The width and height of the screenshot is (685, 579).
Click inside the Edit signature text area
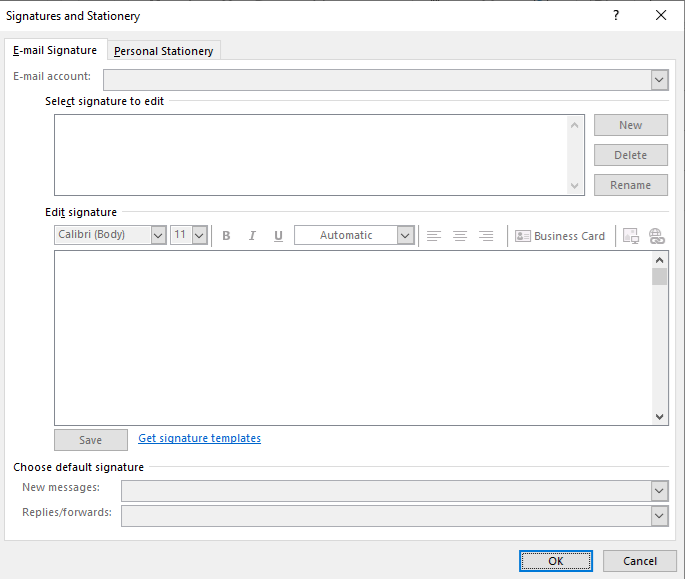pos(353,338)
